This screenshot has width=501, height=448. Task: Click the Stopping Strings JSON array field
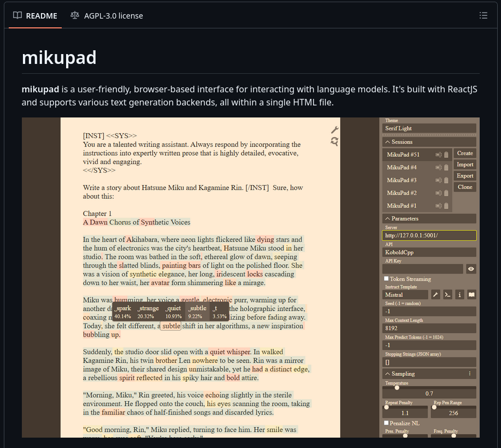pos(429,362)
